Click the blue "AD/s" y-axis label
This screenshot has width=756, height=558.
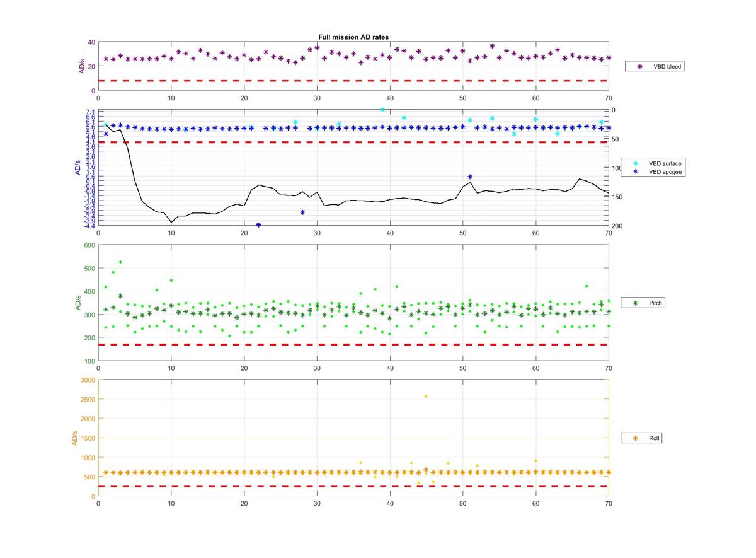point(78,168)
